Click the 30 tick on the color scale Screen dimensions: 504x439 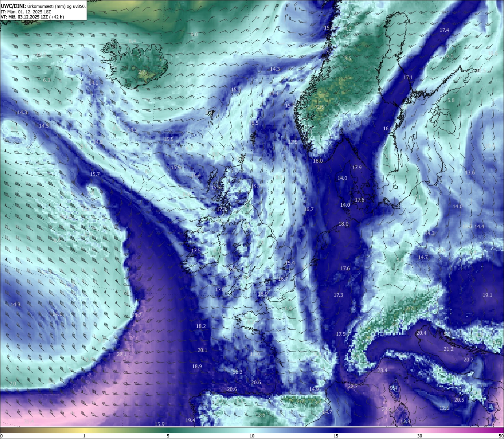(420, 436)
